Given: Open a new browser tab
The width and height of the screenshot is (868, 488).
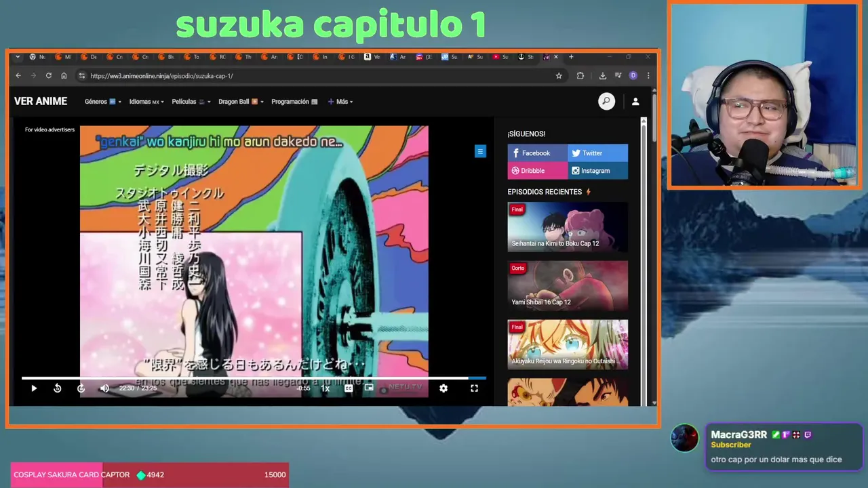Looking at the screenshot, I should 571,57.
